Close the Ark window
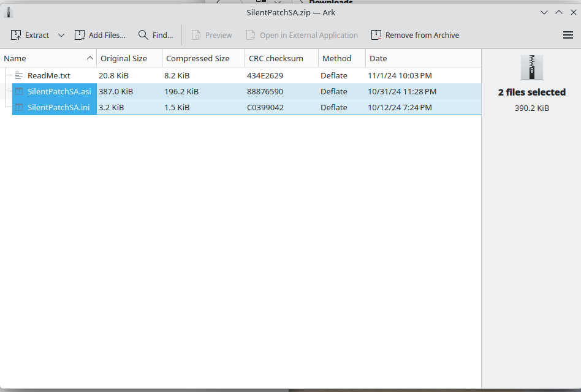Image resolution: width=581 pixels, height=392 pixels. coord(573,12)
